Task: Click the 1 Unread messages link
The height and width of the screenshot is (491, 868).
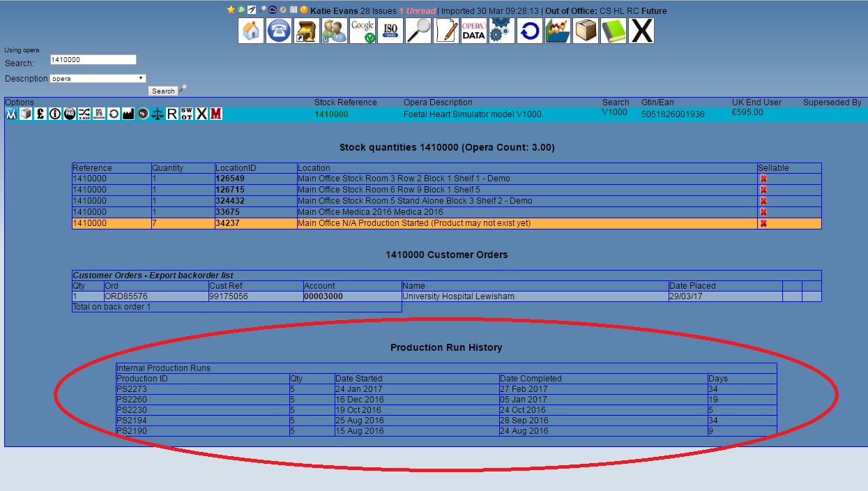Action: (417, 11)
